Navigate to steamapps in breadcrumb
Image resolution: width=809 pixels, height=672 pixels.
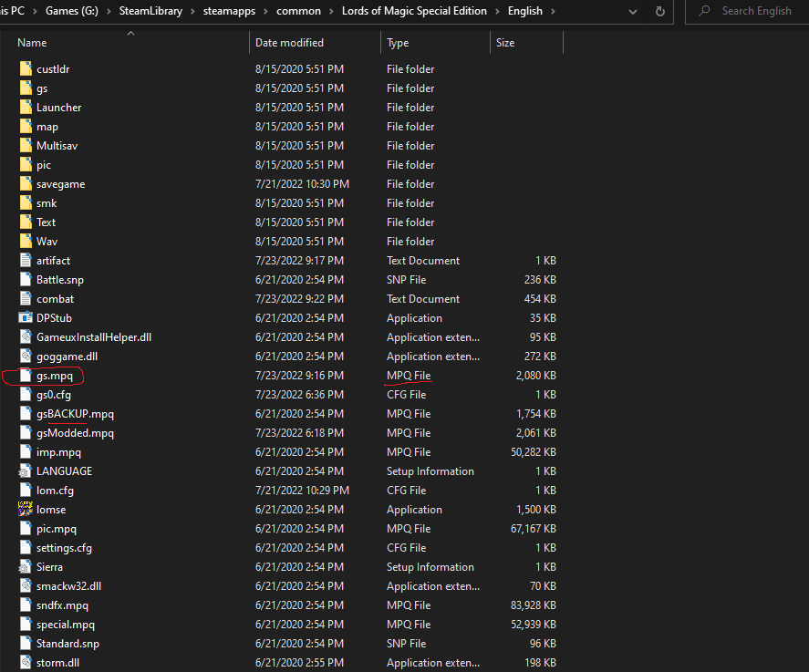[229, 11]
